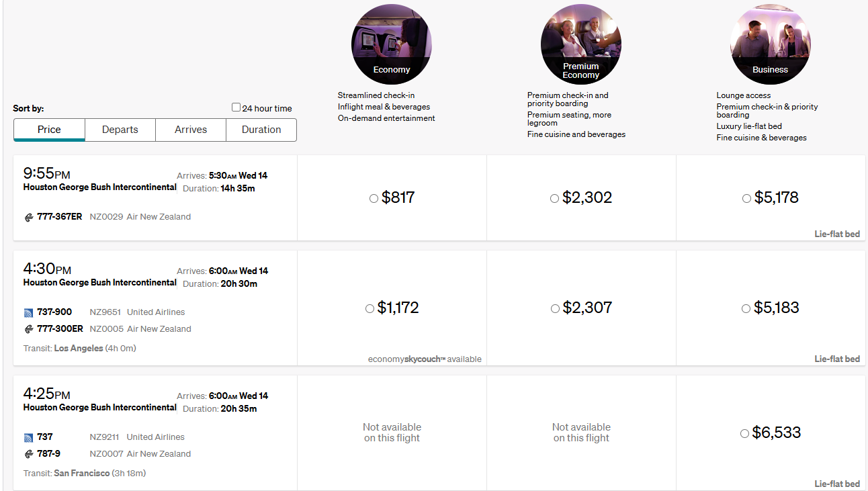This screenshot has height=491, width=868.
Task: Click the Business cabin circle image
Action: [x=770, y=44]
